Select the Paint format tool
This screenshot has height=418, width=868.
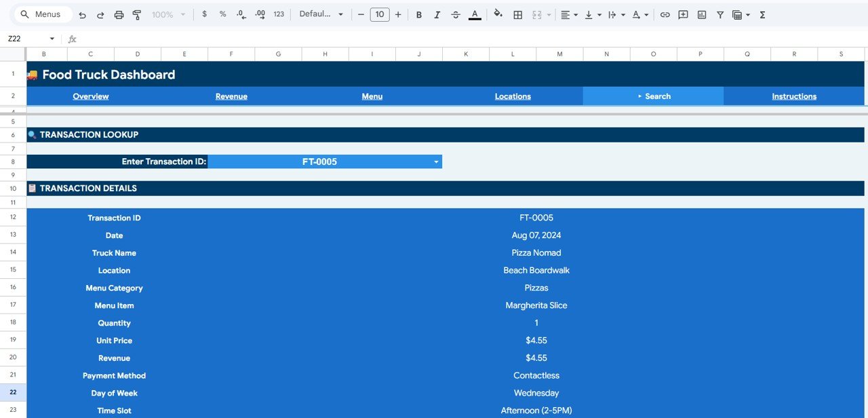click(136, 14)
